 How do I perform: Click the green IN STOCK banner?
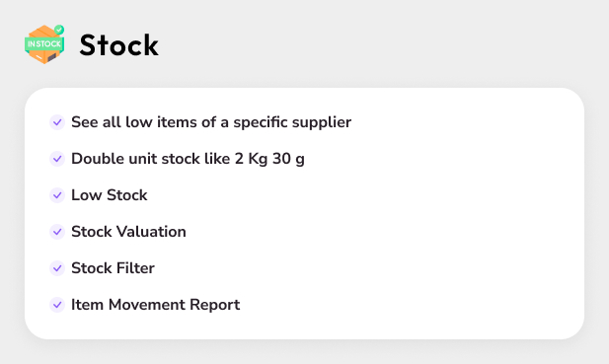coord(43,43)
